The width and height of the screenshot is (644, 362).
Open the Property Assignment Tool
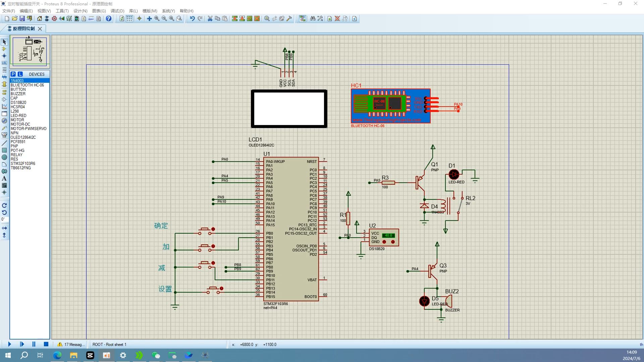pyautogui.click(x=320, y=19)
